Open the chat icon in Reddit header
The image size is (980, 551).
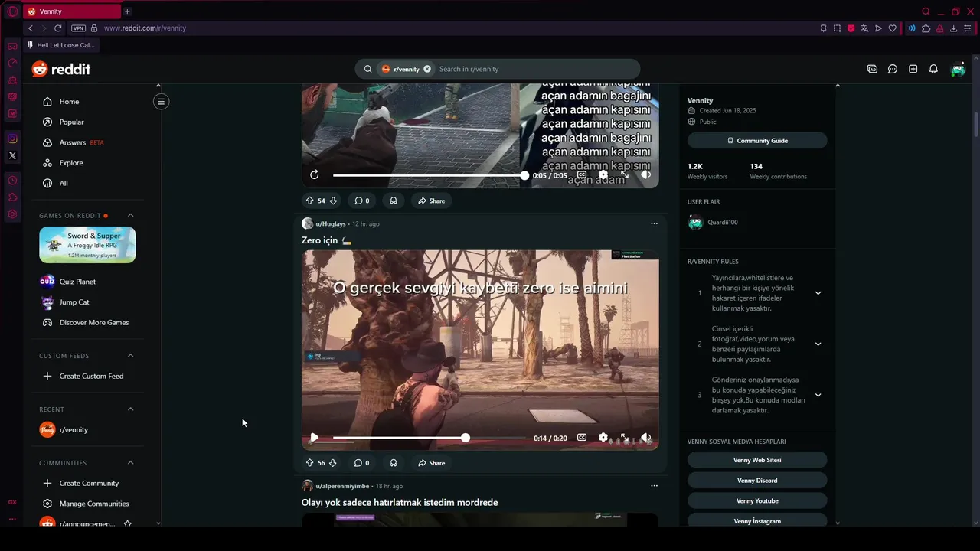click(x=893, y=69)
